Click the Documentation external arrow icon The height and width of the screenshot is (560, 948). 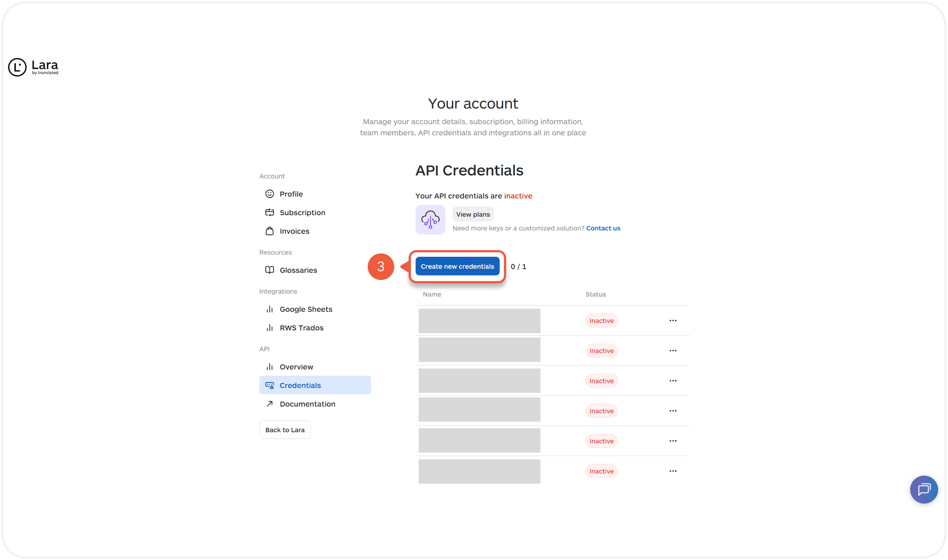click(x=269, y=404)
